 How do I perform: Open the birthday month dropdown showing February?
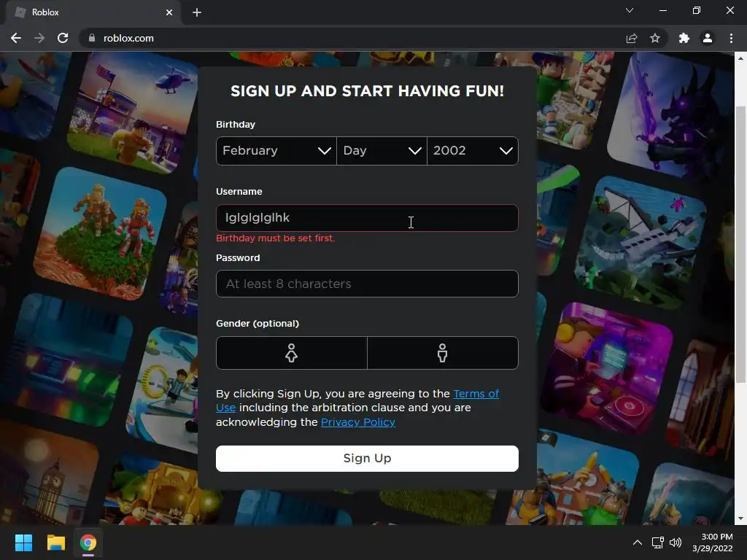tap(276, 151)
